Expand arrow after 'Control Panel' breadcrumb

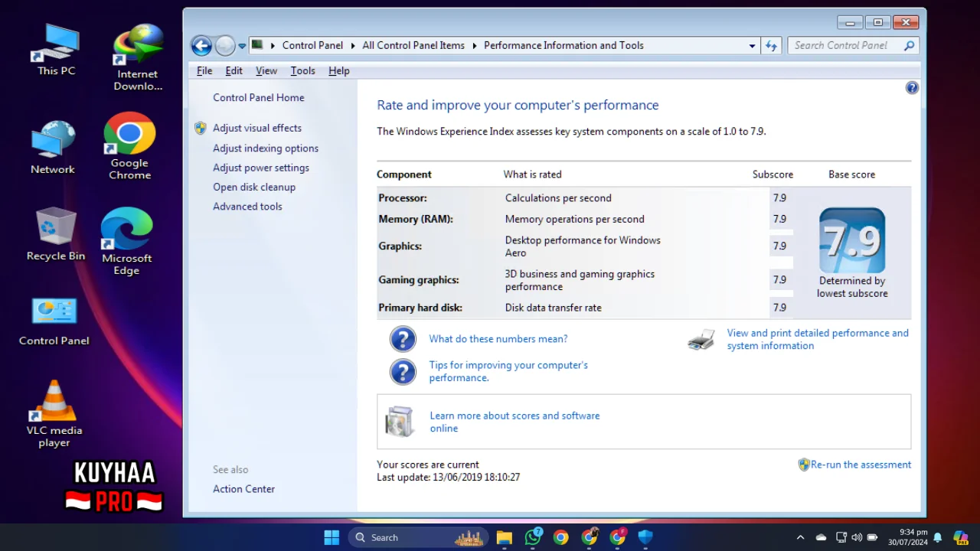tap(353, 46)
